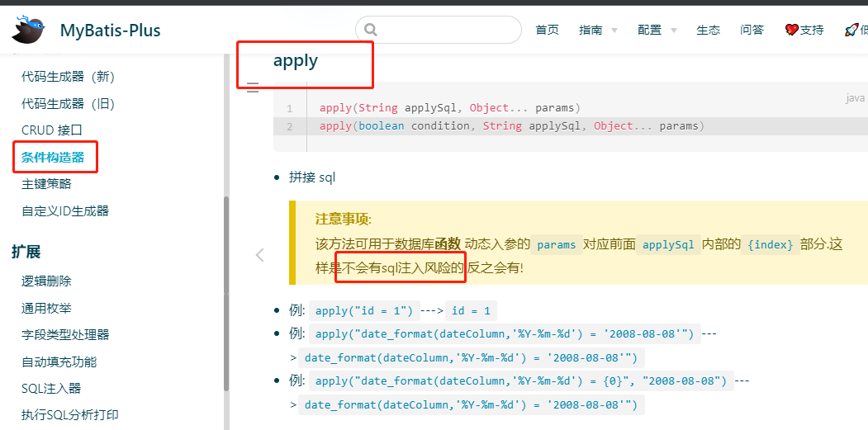This screenshot has height=430, width=868.
Task: Click line number 2 in code block
Action: click(290, 127)
